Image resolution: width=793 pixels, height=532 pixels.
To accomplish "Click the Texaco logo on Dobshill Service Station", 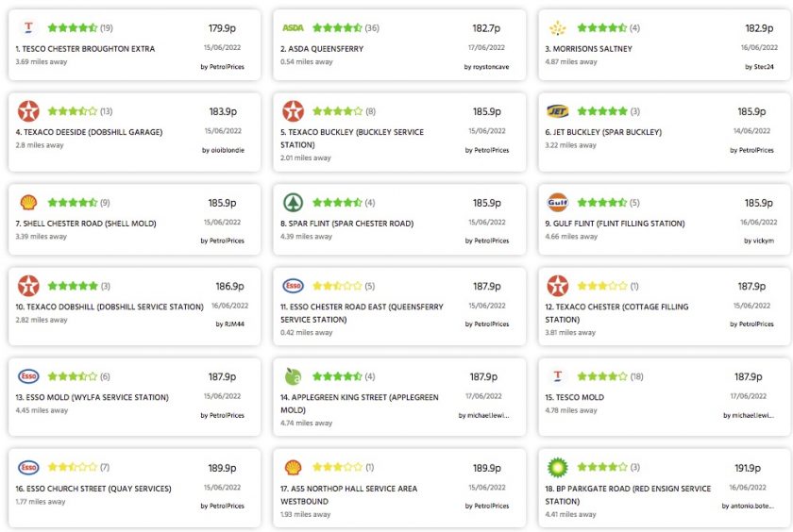I will pos(29,286).
